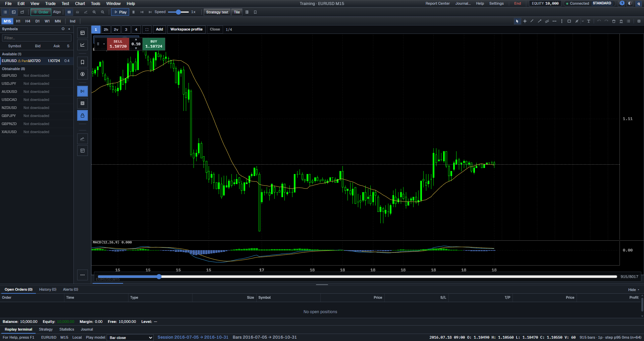Image resolution: width=644 pixels, height=341 pixels.
Task: Open the Chart menu
Action: pos(80,3)
